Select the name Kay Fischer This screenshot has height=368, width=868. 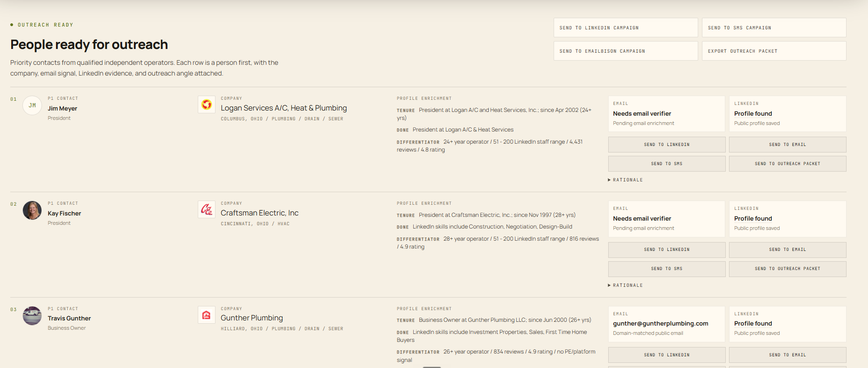click(x=64, y=213)
